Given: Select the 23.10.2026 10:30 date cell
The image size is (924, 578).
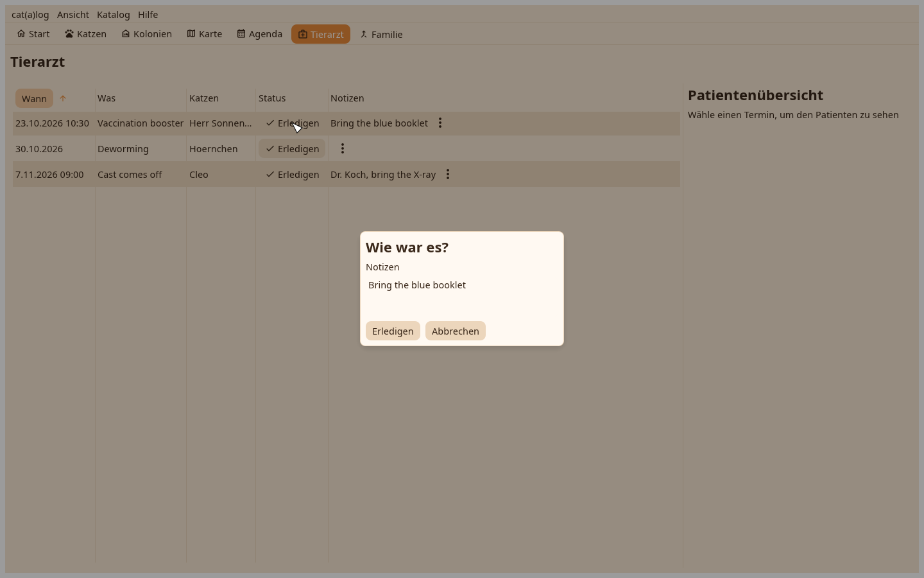Looking at the screenshot, I should click(x=53, y=123).
